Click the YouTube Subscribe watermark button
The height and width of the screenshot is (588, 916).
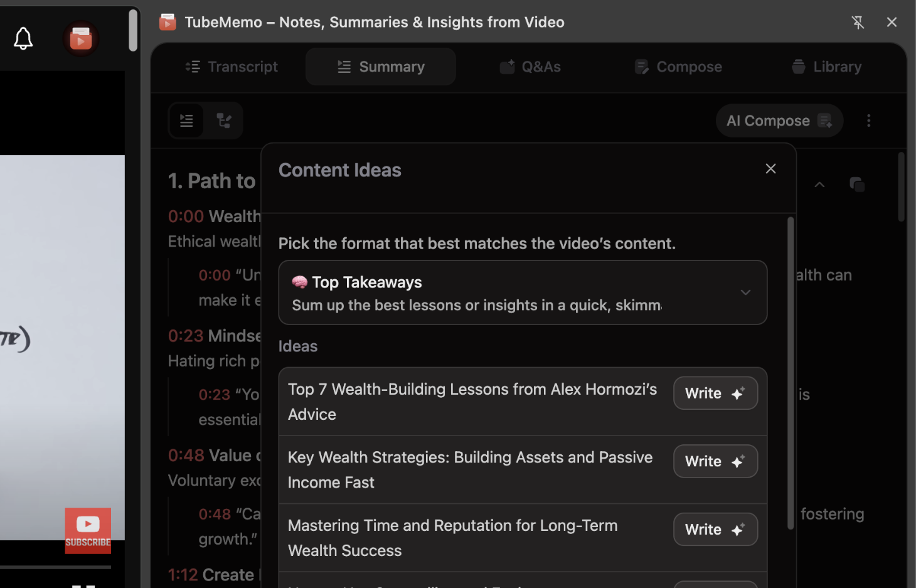(x=88, y=531)
